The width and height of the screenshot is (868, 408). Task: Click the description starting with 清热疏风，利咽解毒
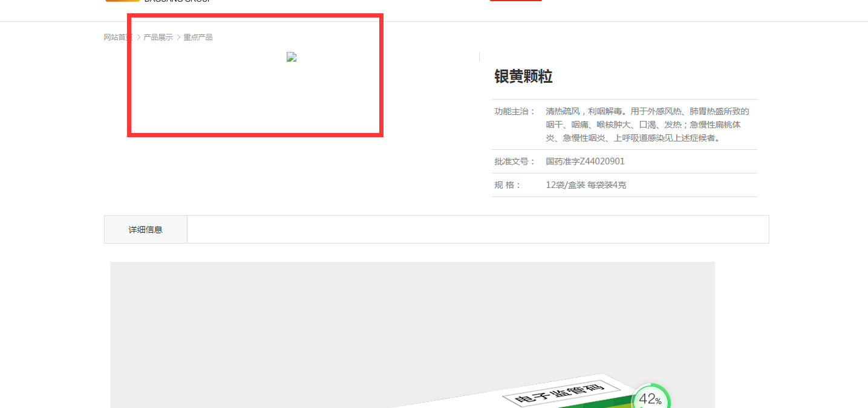[x=648, y=125]
